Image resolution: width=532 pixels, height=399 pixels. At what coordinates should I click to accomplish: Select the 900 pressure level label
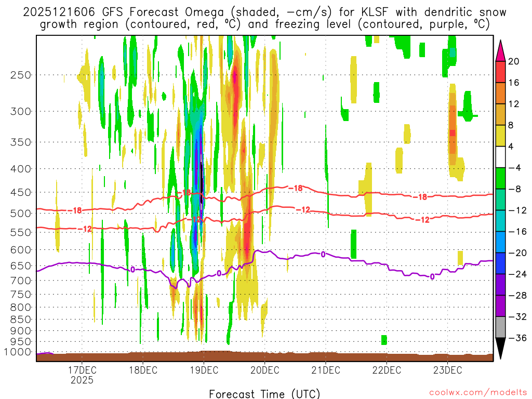[21, 331]
